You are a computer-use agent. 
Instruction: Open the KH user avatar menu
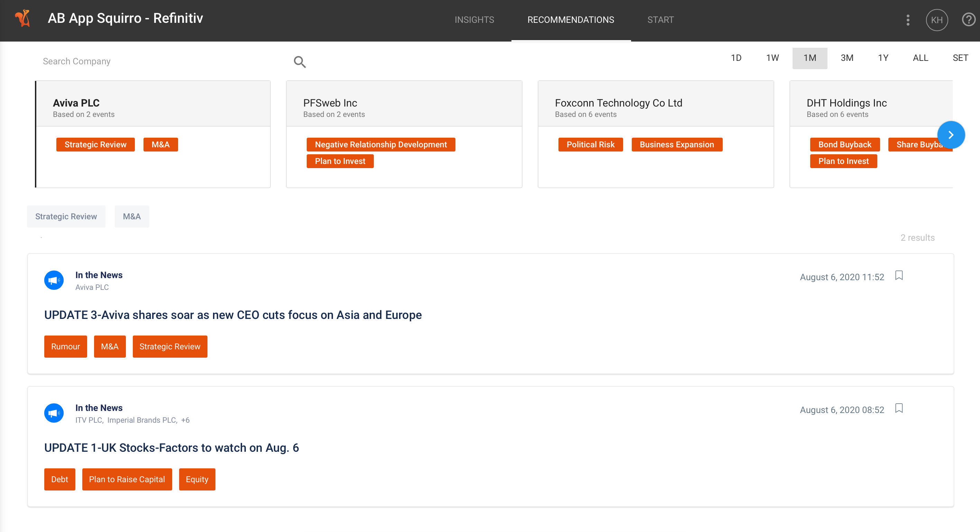click(937, 20)
